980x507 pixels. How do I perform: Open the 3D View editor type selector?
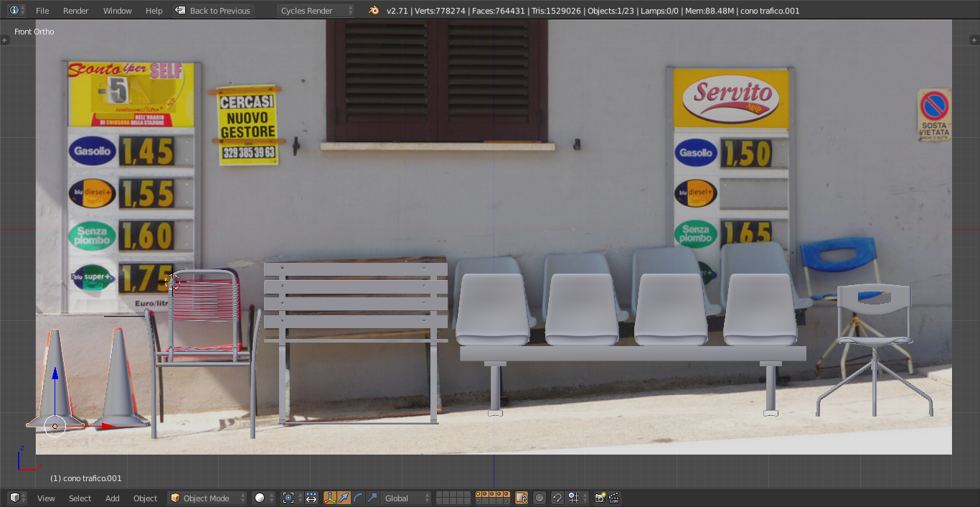click(17, 498)
